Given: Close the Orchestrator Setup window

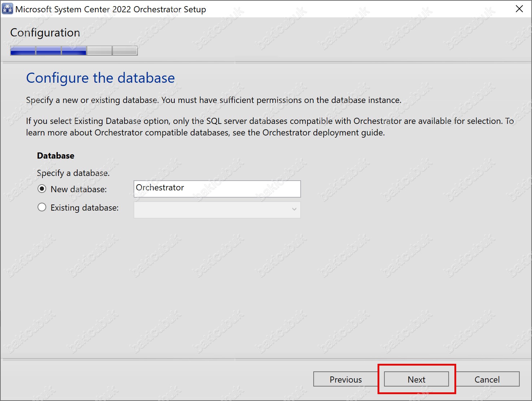Looking at the screenshot, I should [x=519, y=9].
